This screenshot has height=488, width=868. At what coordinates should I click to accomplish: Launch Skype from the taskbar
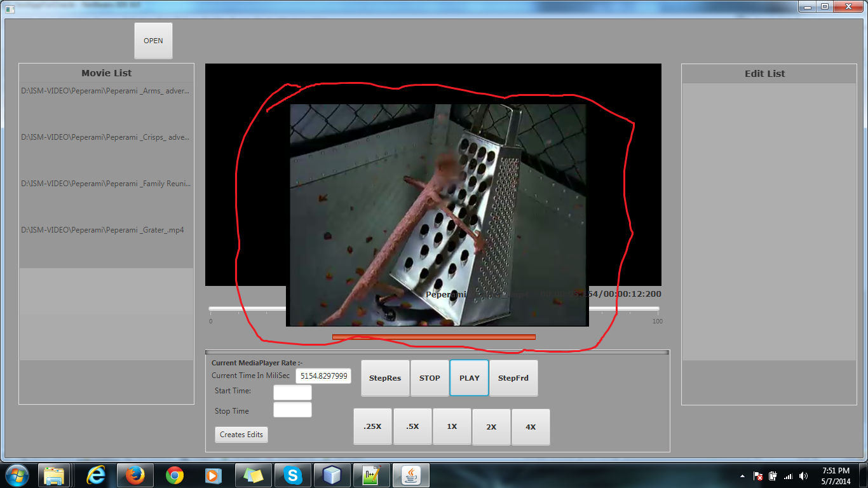click(x=293, y=475)
